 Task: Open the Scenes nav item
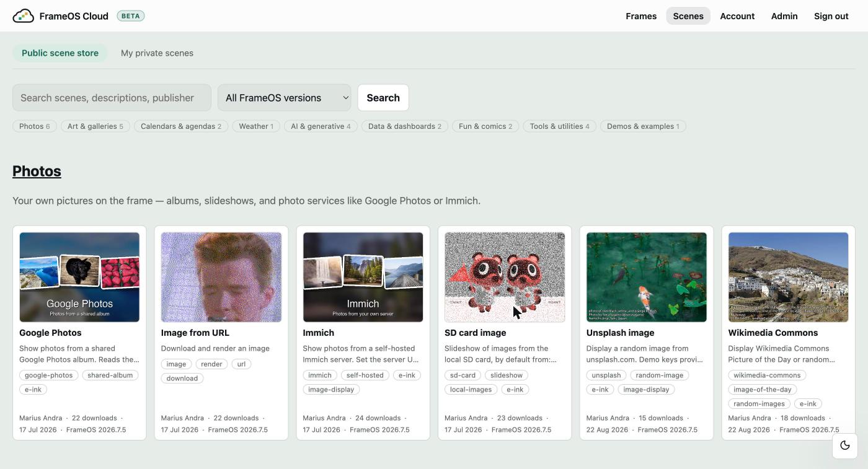point(688,16)
